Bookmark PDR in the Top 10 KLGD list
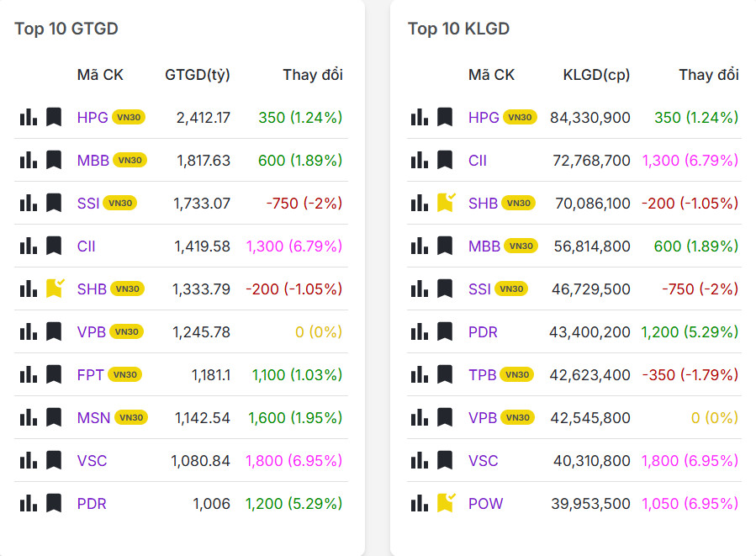 pyautogui.click(x=445, y=331)
